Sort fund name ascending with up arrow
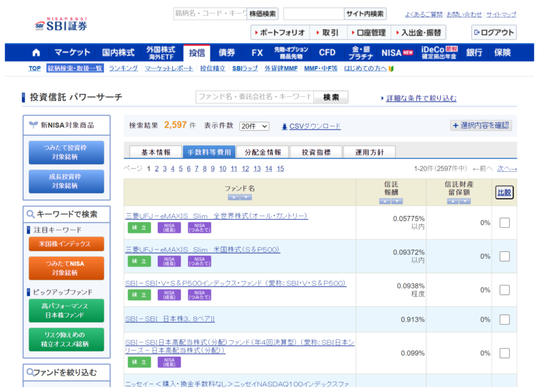 point(234,197)
